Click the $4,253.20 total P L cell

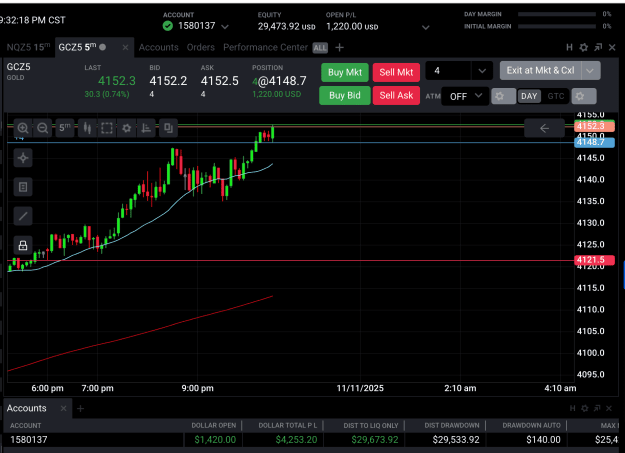[296, 440]
